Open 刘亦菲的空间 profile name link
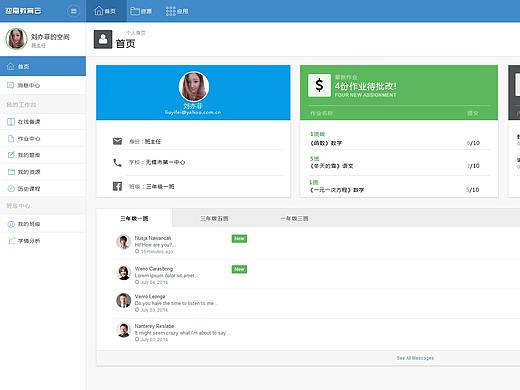 point(50,37)
